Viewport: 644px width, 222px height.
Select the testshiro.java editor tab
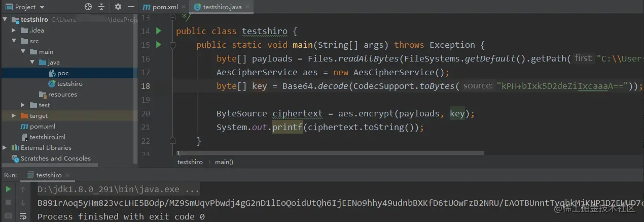click(221, 7)
